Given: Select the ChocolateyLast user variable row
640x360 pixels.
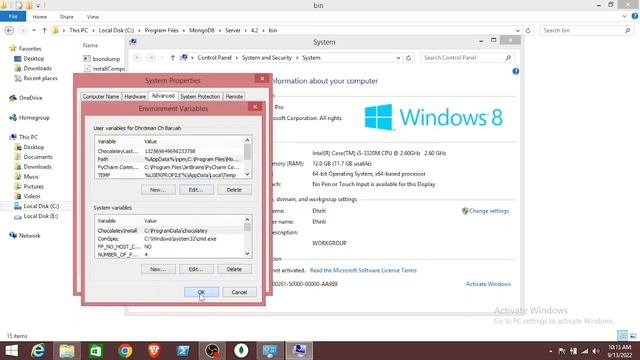Looking at the screenshot, I should [169, 151].
